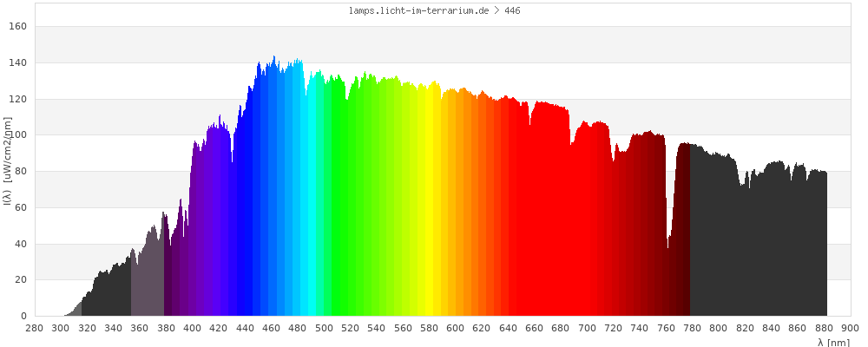This screenshot has width=868, height=347.
Task: Click the 280 tick label on the wavelength axis
Action: [x=35, y=328]
